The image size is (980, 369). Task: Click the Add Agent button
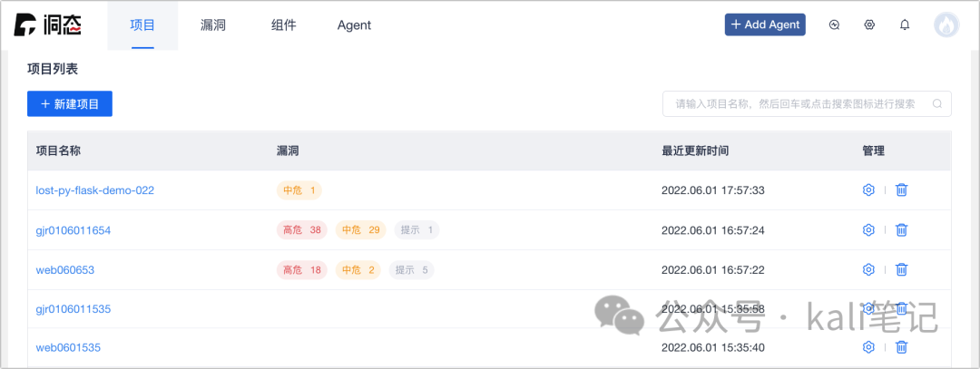(x=765, y=24)
